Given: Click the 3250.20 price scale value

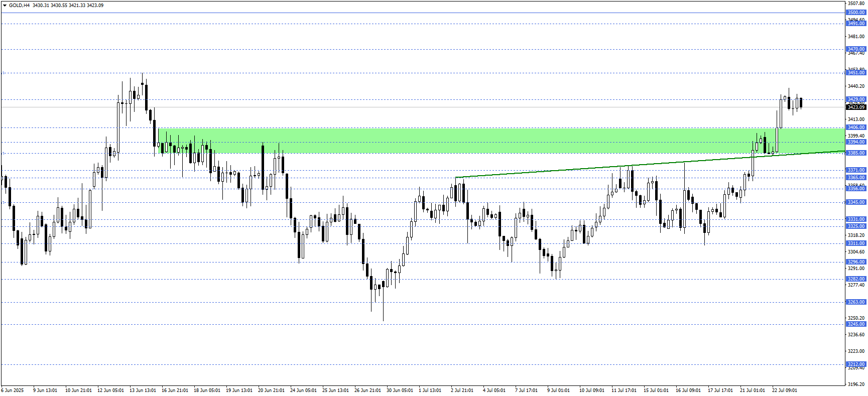Looking at the screenshot, I should [856, 318].
